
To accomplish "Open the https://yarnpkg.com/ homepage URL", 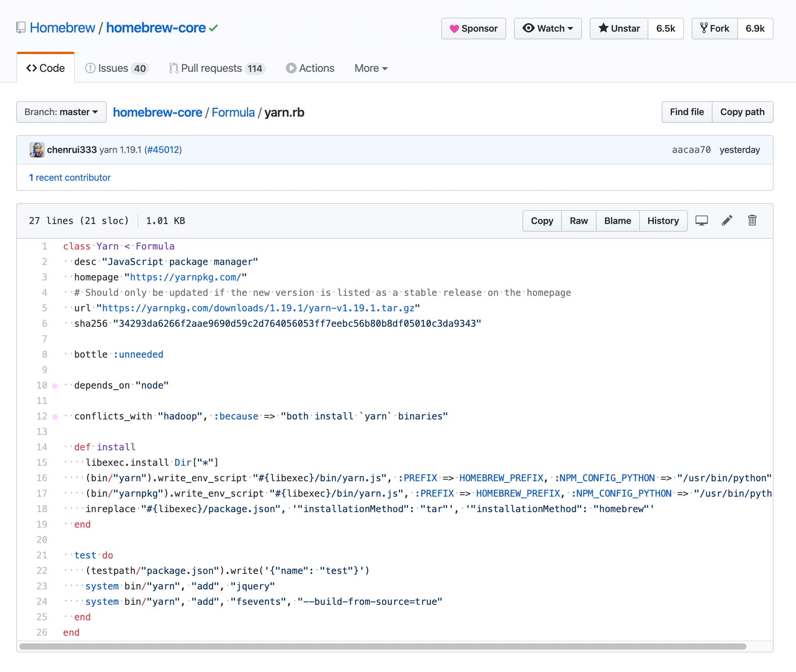I will pos(185,277).
